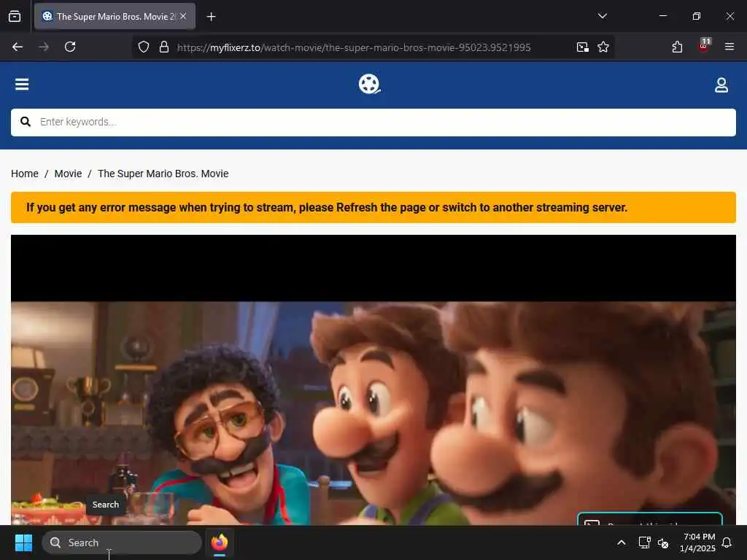Open the user account profile icon
The height and width of the screenshot is (560, 747).
[721, 85]
